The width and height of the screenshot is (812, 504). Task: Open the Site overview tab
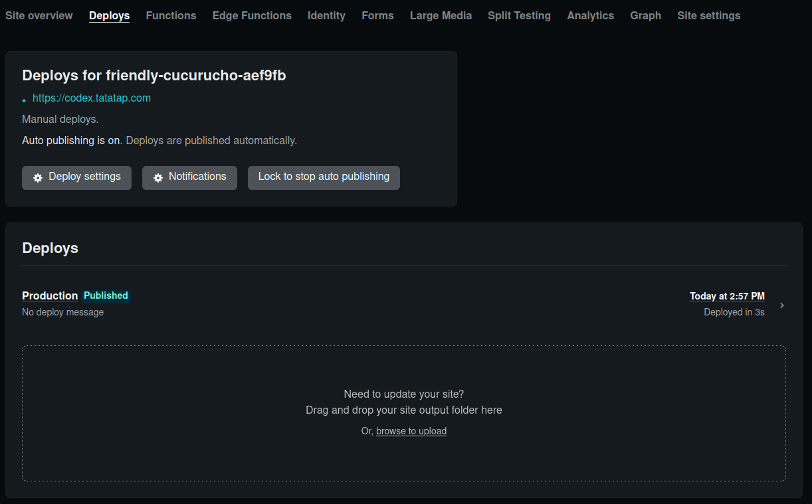pyautogui.click(x=39, y=15)
